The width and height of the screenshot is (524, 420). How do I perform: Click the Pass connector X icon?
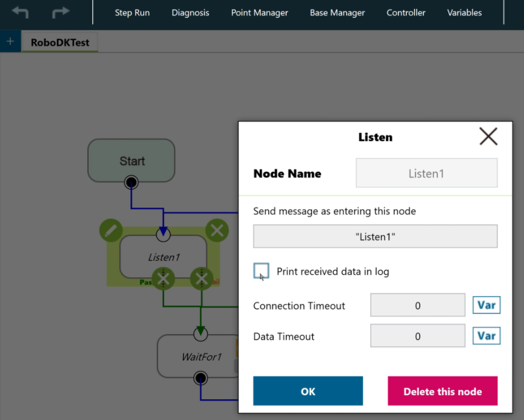point(164,278)
